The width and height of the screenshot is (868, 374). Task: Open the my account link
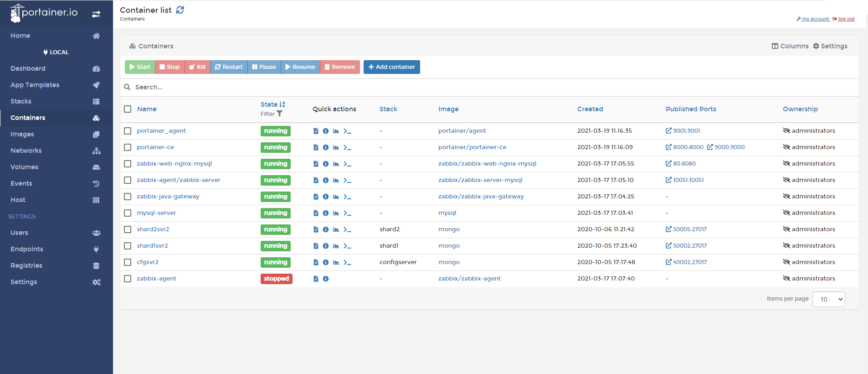click(x=813, y=19)
